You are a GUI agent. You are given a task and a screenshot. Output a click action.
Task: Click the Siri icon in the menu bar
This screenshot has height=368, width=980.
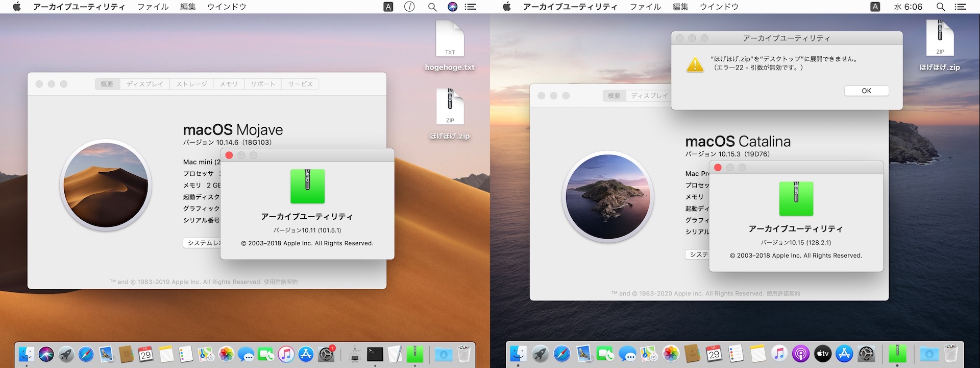(452, 7)
